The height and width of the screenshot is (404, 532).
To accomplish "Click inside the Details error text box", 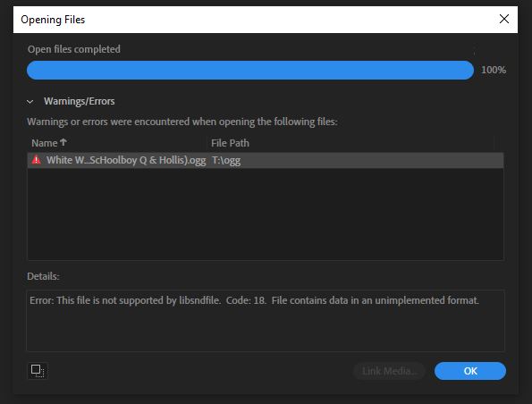I will (x=266, y=321).
